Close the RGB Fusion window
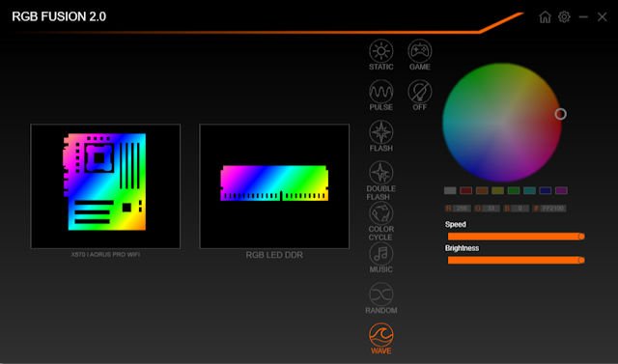 (602, 17)
